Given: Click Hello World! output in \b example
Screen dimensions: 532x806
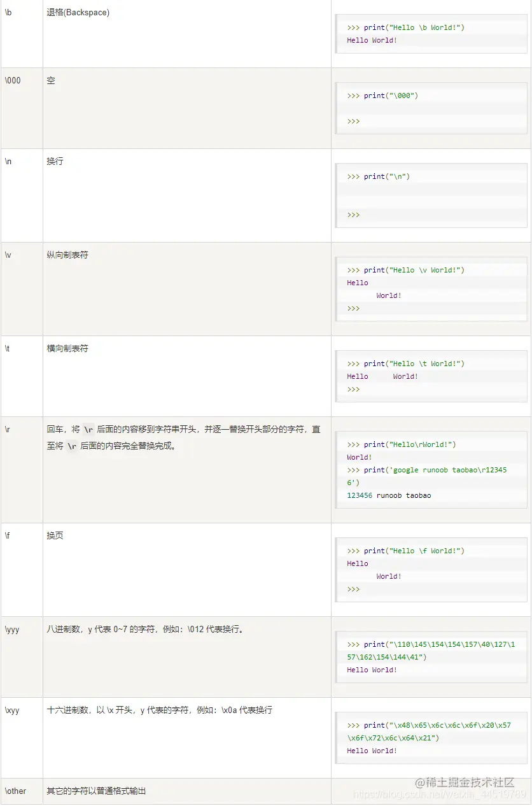Looking at the screenshot, I should 372,40.
